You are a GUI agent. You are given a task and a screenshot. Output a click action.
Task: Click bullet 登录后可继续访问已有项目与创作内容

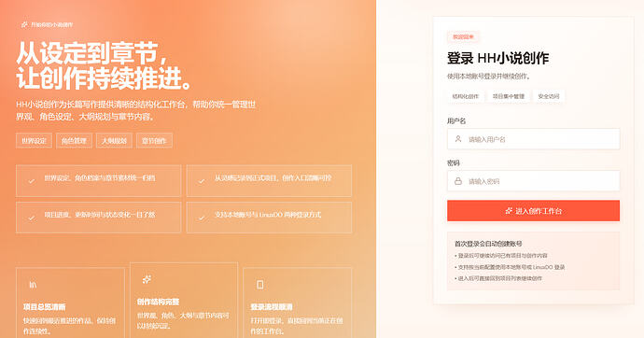pos(501,256)
